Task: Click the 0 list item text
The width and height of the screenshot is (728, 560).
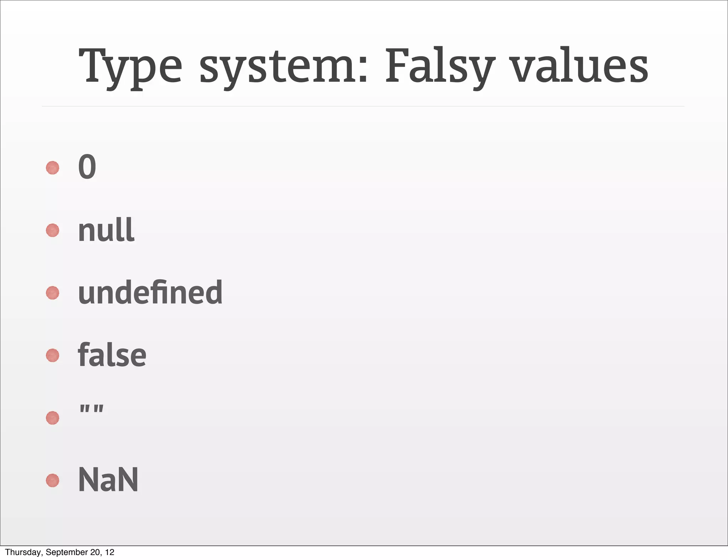Action: (87, 167)
